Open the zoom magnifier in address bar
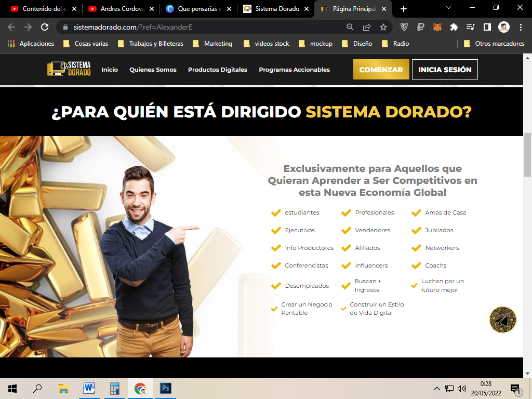Viewport: 532px width, 399px height. [x=350, y=27]
